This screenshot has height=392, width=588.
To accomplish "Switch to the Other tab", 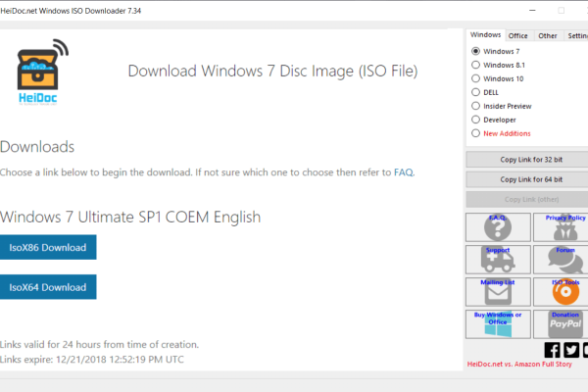I will [547, 35].
